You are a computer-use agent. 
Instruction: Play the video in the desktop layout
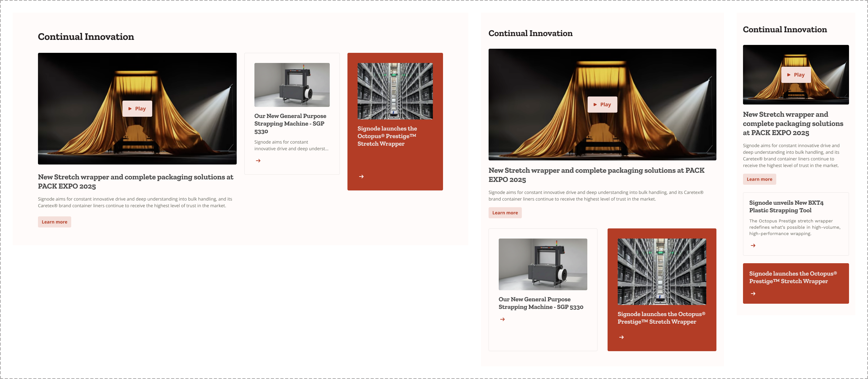point(137,109)
